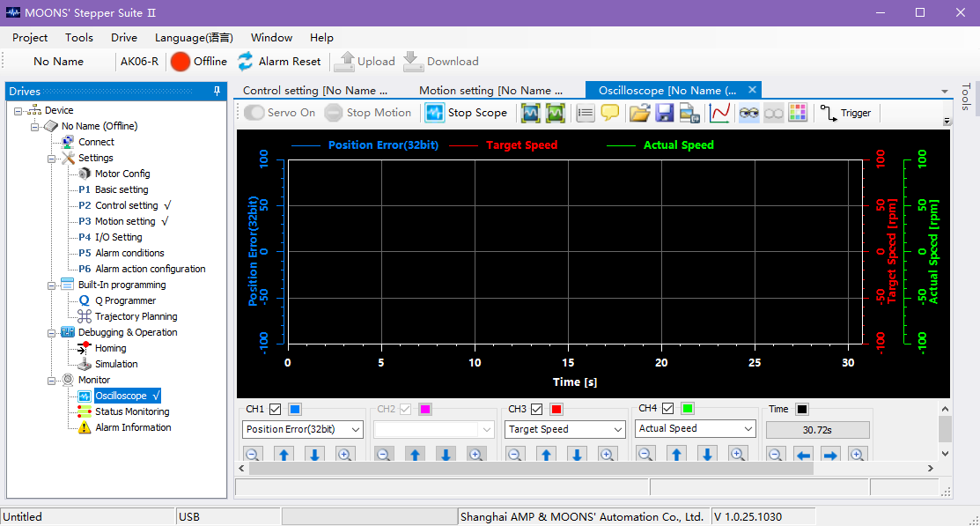Screen dimensions: 980x526
Task: Click the red curve chart icon
Action: pyautogui.click(x=719, y=113)
